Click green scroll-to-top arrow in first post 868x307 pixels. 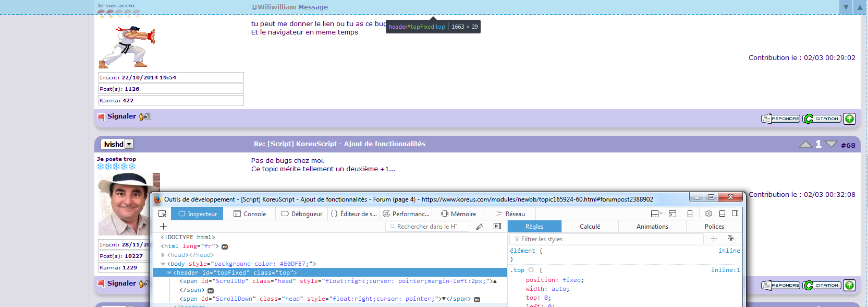tap(849, 119)
